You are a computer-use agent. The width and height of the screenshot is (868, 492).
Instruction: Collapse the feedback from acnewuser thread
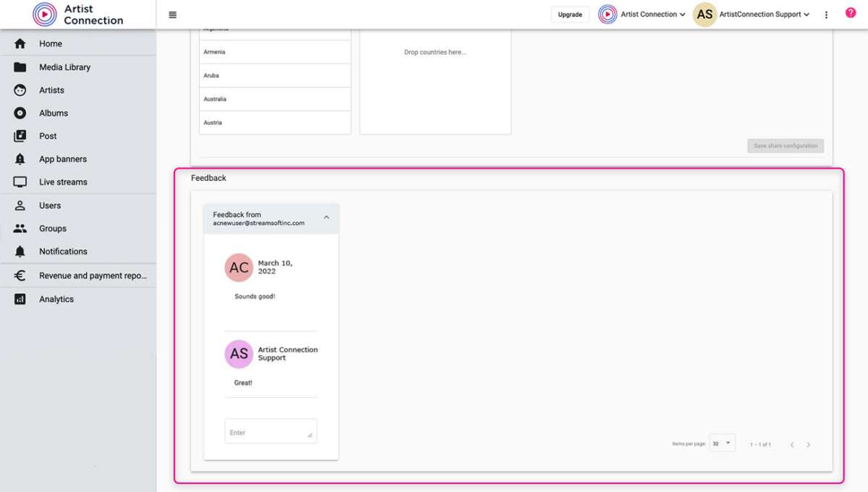click(326, 218)
